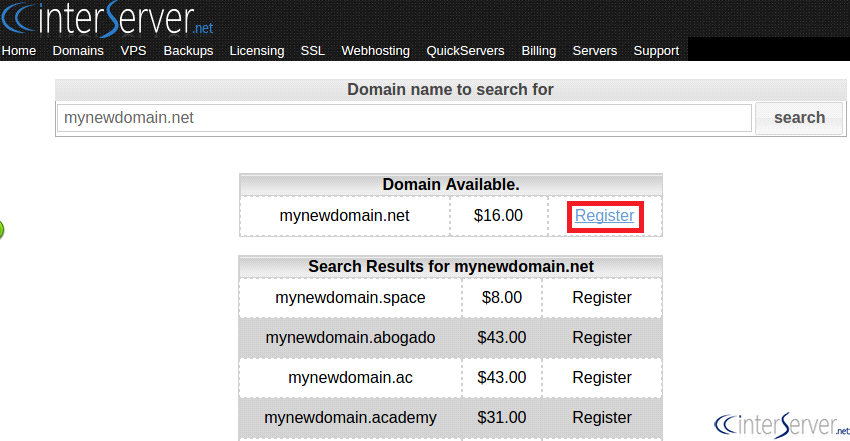Register mynewdomain.net via the Register link

[604, 216]
